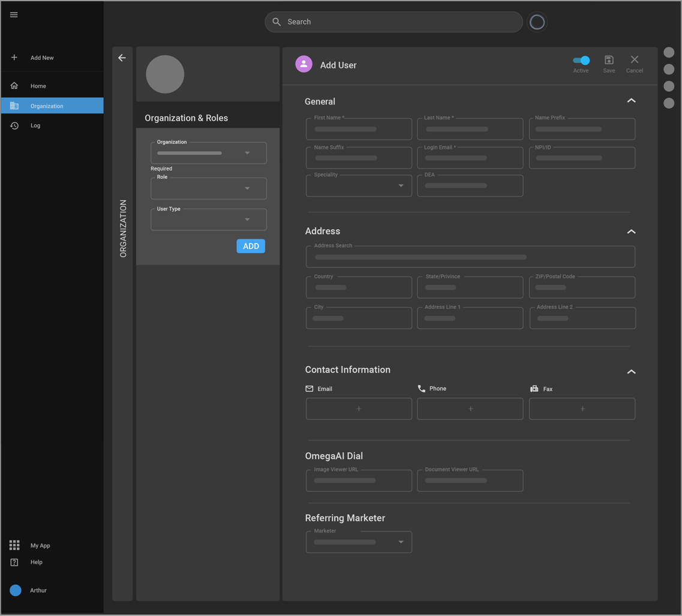Open the hamburger menu icon
Image resolution: width=682 pixels, height=616 pixels.
tap(14, 15)
